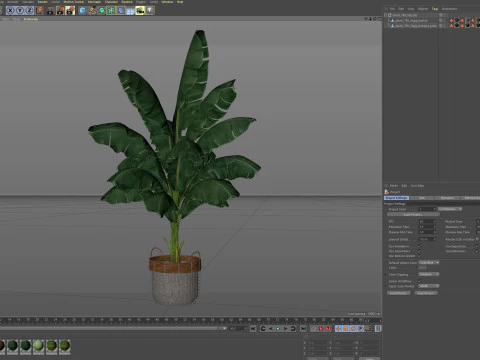The image size is (480, 360).
Task: Expand Input Color Profile disclosure arrow
Action: [386, 287]
